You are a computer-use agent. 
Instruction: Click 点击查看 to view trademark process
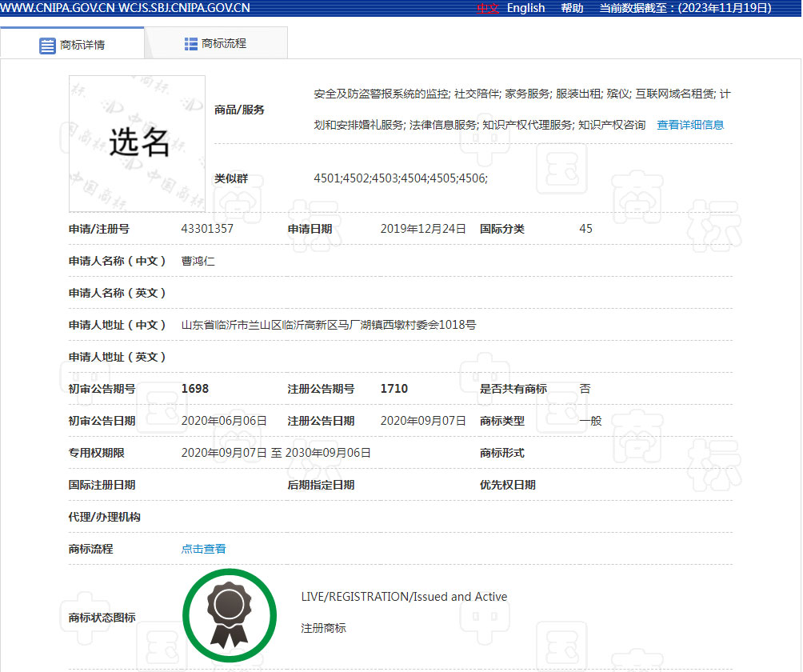tap(203, 549)
